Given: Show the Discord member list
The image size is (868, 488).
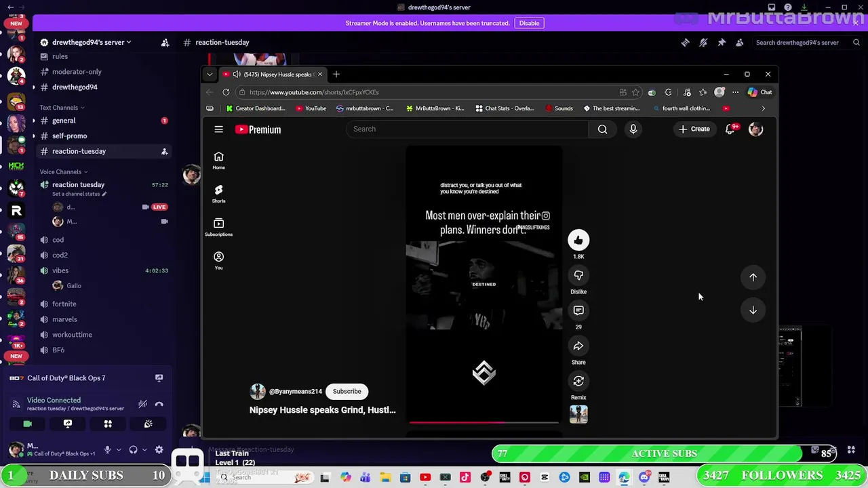Looking at the screenshot, I should [740, 42].
